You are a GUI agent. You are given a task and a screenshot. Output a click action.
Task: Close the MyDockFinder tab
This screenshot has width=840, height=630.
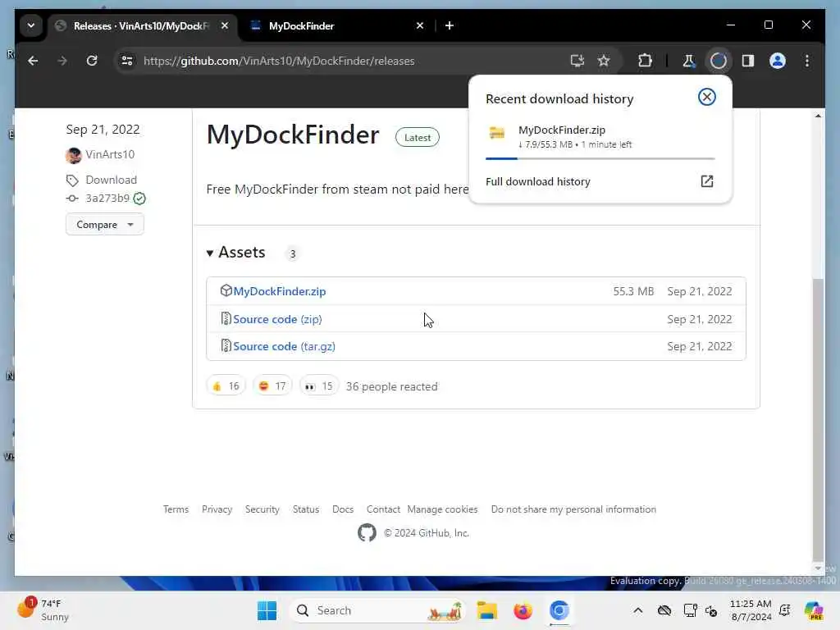pyautogui.click(x=420, y=25)
